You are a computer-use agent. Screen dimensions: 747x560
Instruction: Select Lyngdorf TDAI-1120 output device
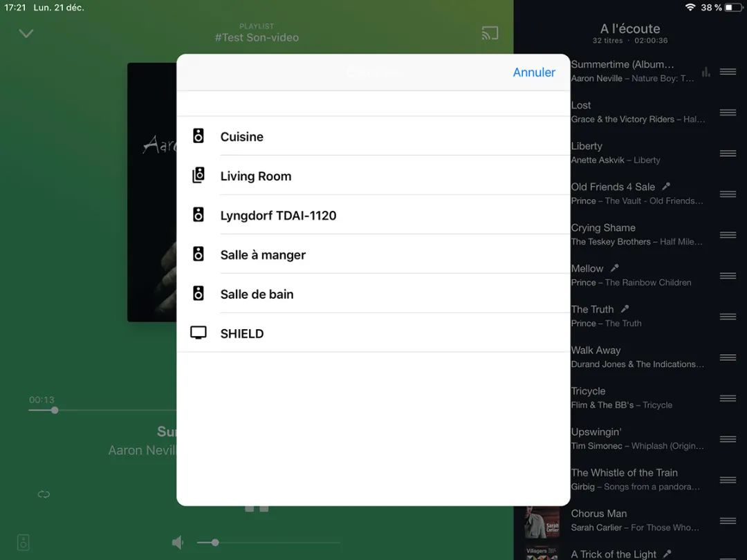pos(278,216)
